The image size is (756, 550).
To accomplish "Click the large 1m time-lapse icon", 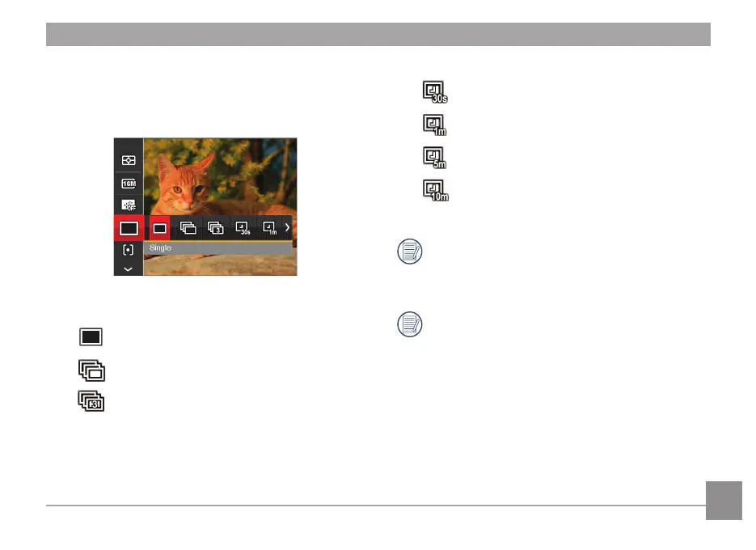I will [435, 125].
